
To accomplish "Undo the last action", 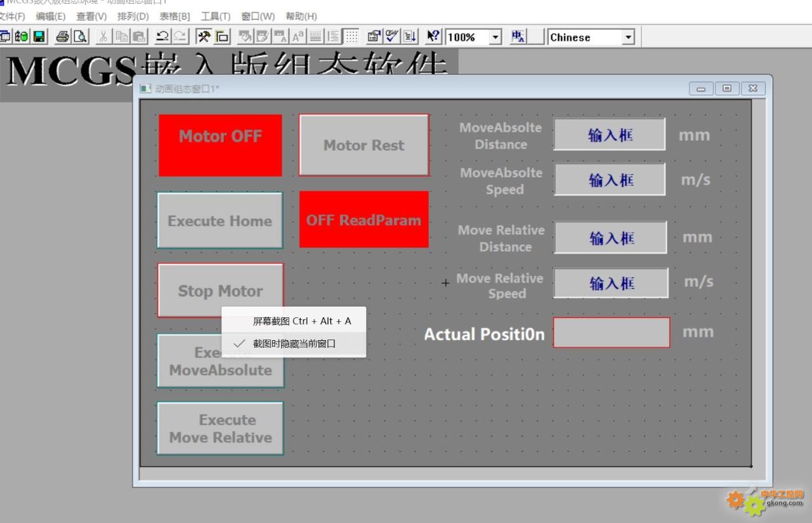I will [x=162, y=37].
